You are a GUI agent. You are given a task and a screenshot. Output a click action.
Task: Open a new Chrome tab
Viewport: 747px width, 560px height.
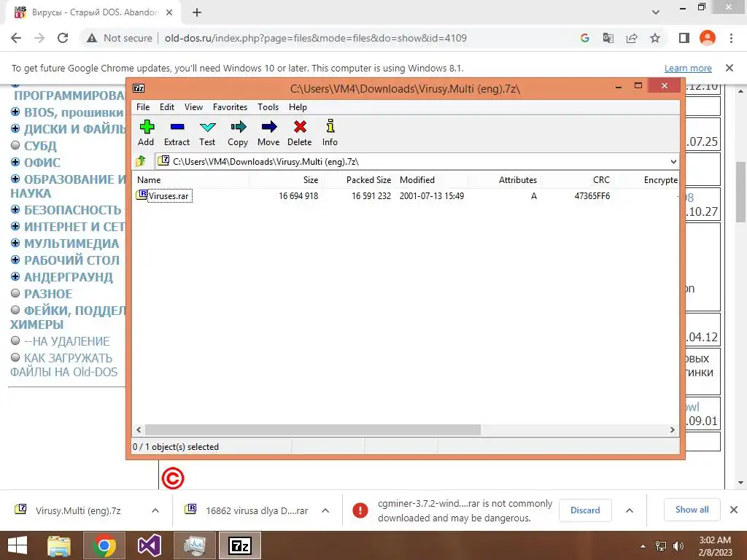pyautogui.click(x=197, y=12)
